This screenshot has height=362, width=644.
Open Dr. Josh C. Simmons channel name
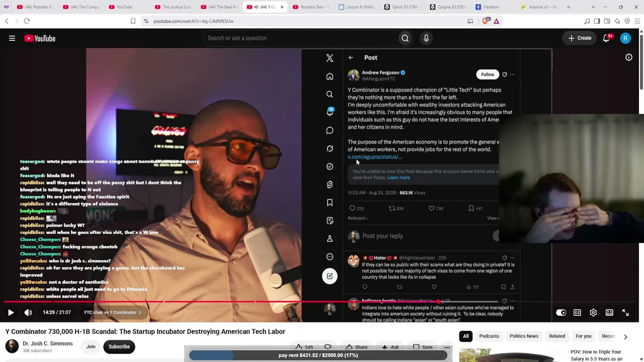[x=48, y=343]
